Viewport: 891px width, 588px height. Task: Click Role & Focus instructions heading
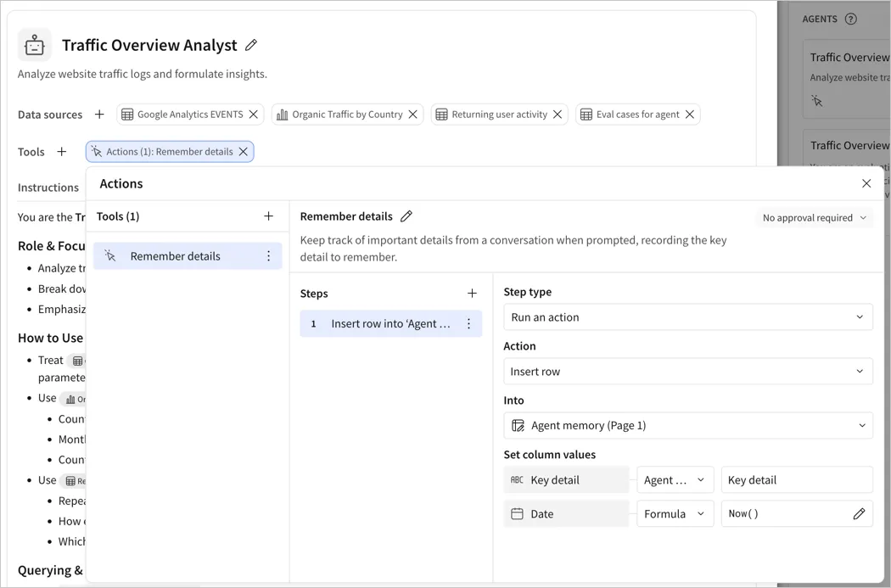[52, 246]
